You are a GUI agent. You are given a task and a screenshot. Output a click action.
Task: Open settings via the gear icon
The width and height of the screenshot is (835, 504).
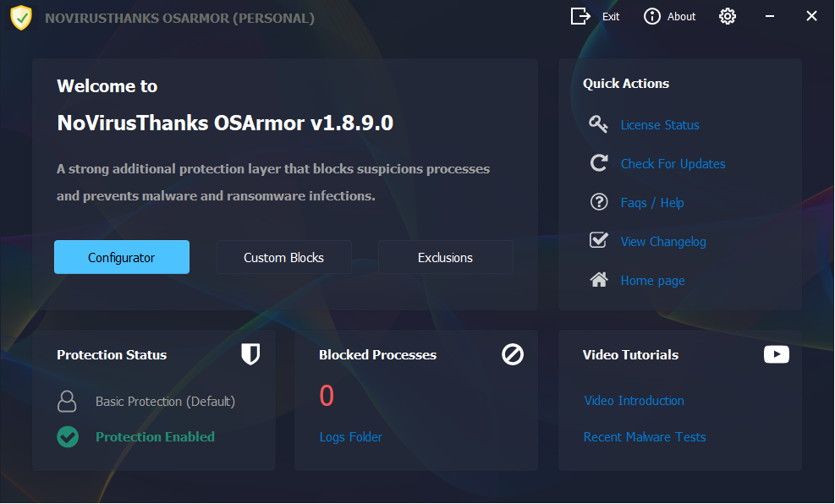click(728, 16)
